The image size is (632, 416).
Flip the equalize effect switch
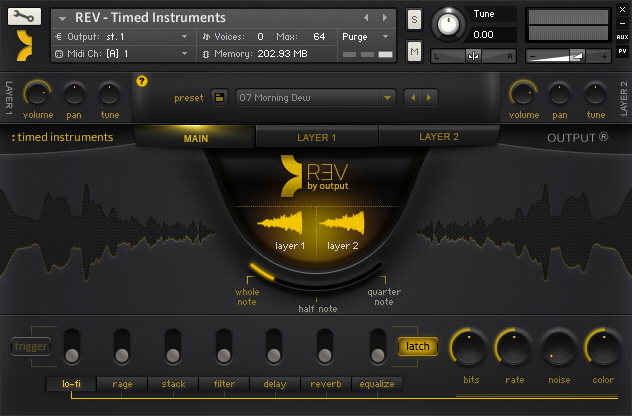tap(378, 346)
